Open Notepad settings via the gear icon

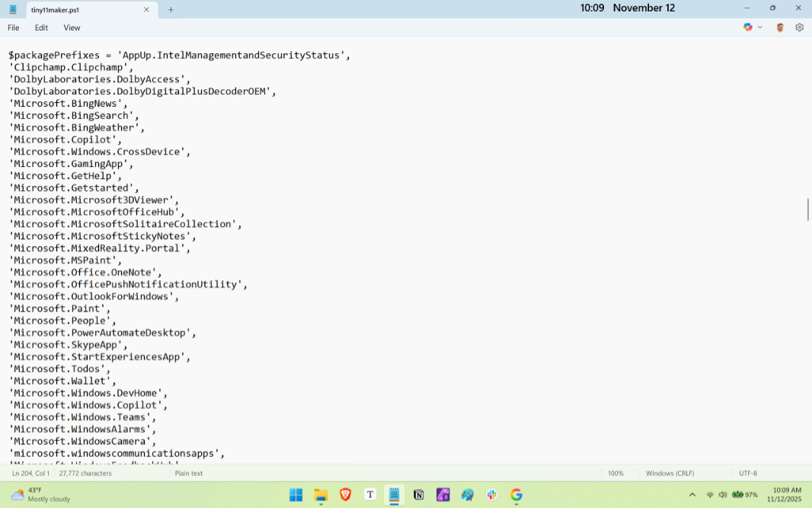coord(799,27)
